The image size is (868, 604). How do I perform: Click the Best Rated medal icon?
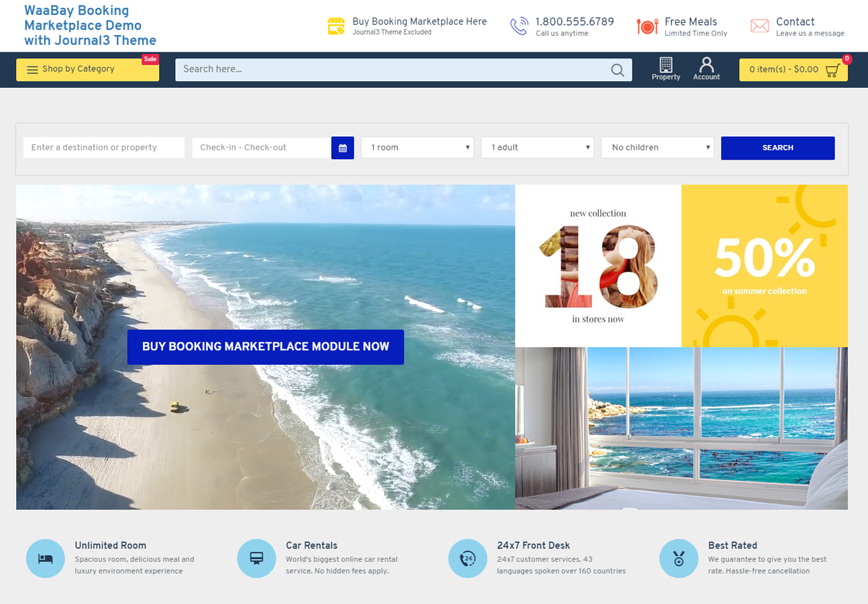pyautogui.click(x=679, y=558)
